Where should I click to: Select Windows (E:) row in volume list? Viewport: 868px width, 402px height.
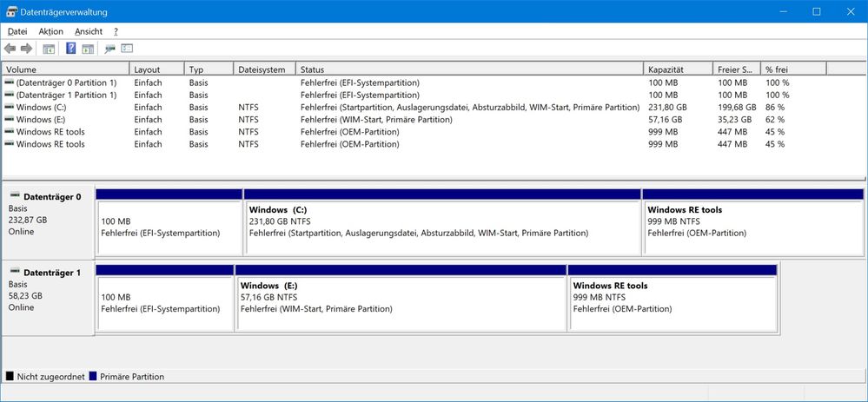(41, 119)
